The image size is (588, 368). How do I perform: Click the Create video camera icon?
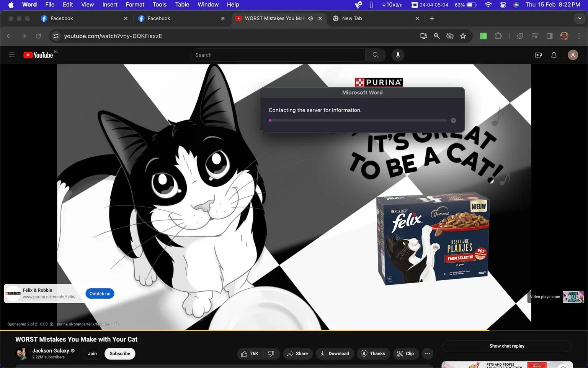[538, 55]
